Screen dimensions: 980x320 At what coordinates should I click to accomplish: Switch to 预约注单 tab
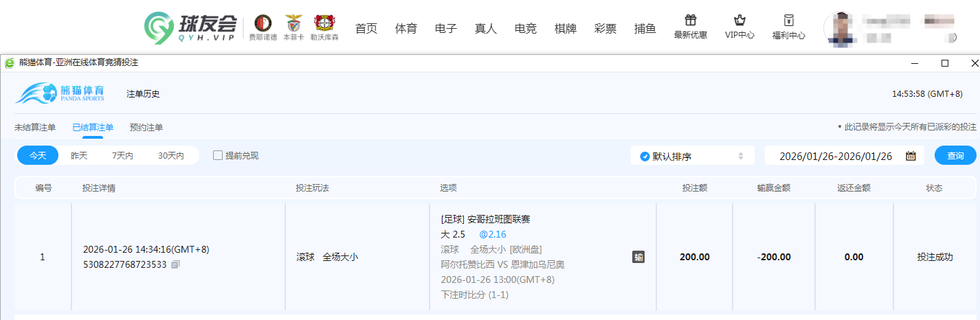pyautogui.click(x=146, y=127)
